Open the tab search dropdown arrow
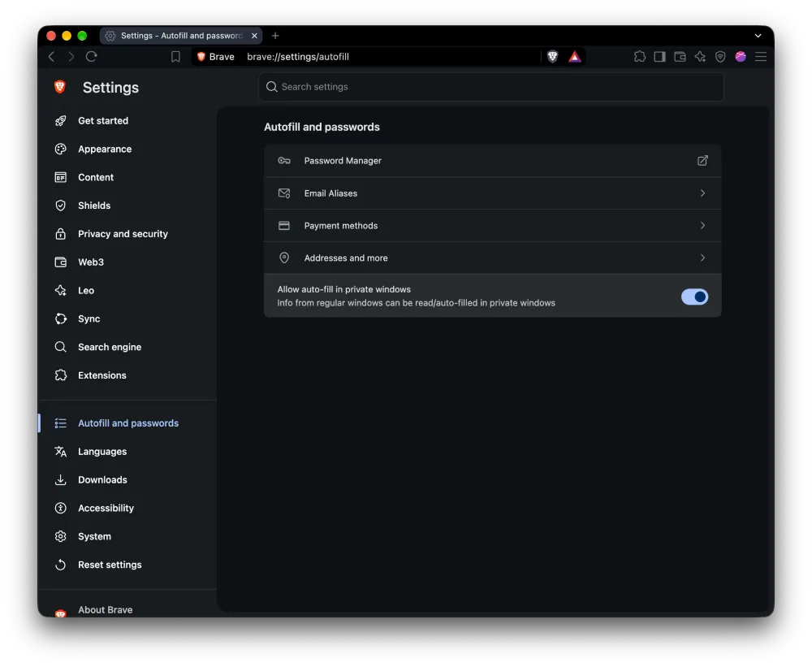 point(758,36)
